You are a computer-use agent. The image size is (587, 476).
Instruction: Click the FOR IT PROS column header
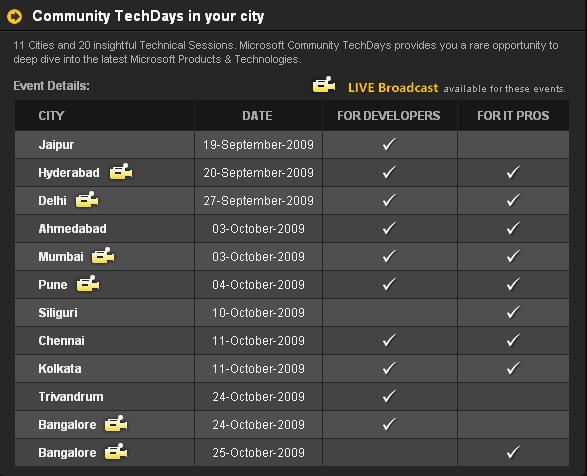pyautogui.click(x=513, y=115)
